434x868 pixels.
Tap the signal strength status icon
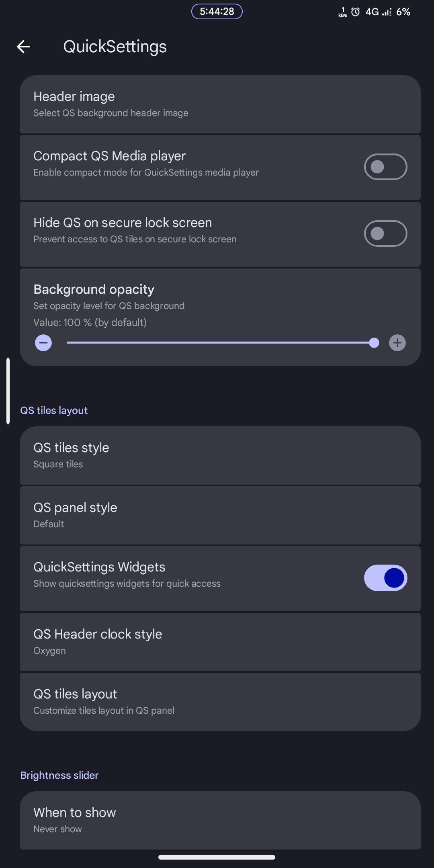[x=386, y=12]
